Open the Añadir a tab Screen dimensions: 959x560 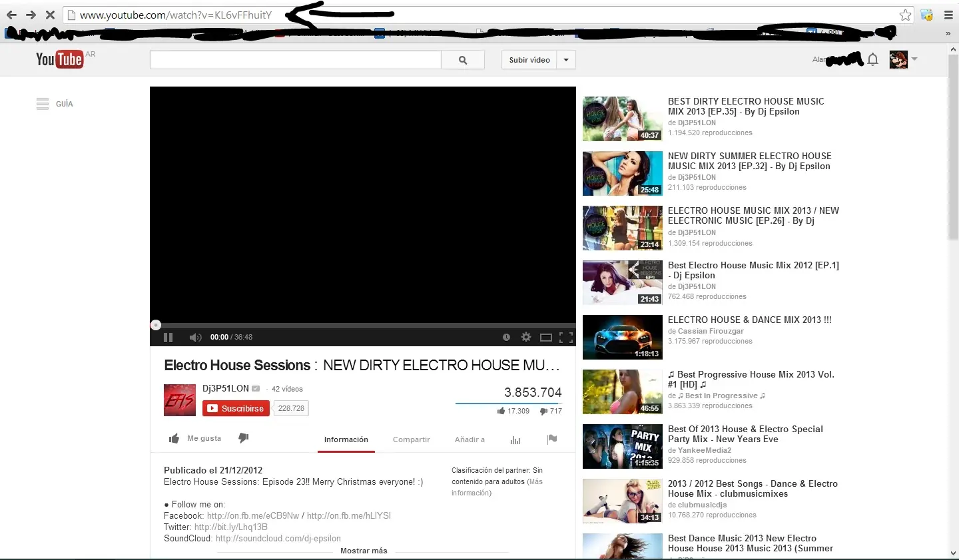pyautogui.click(x=470, y=439)
